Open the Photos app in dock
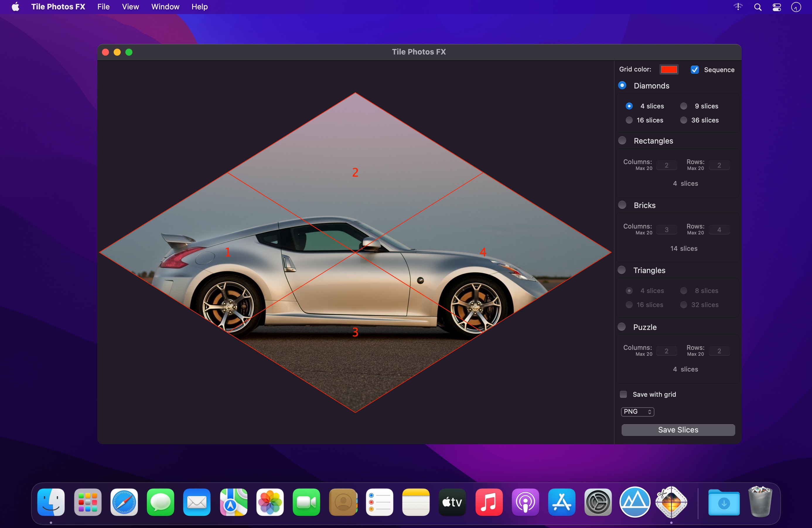Viewport: 812px width, 528px height. (270, 502)
